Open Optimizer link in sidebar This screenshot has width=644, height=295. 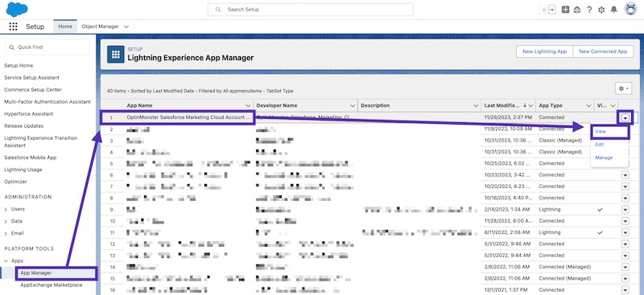pos(15,182)
